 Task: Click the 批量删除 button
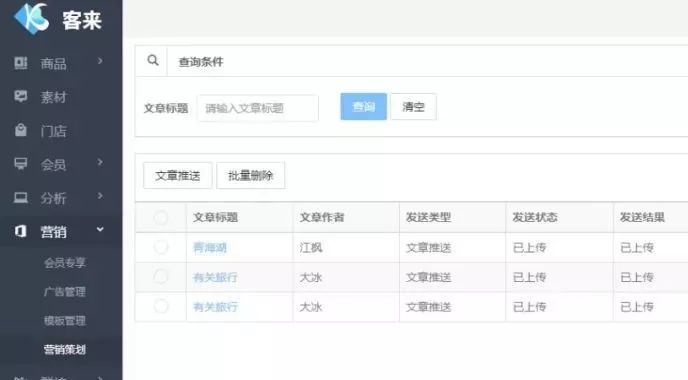coord(251,176)
